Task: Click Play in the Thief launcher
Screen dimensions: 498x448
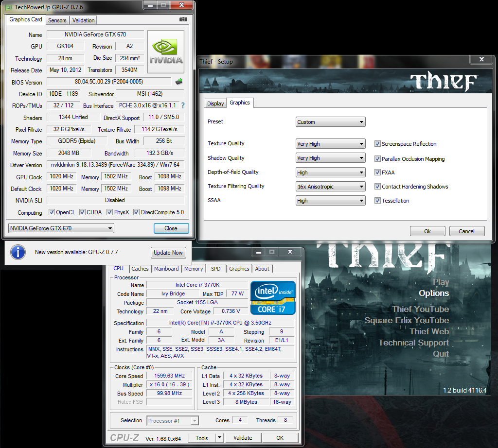Action: (x=441, y=282)
